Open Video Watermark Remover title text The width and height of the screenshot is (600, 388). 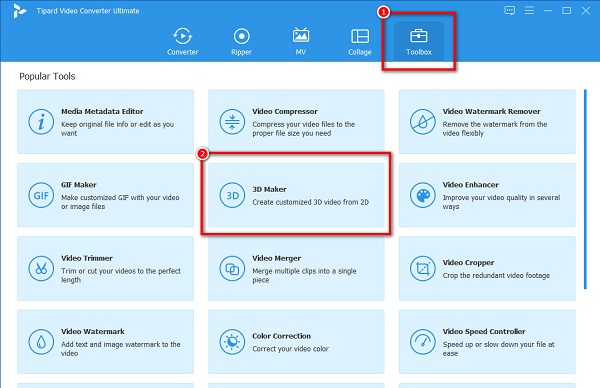[491, 111]
